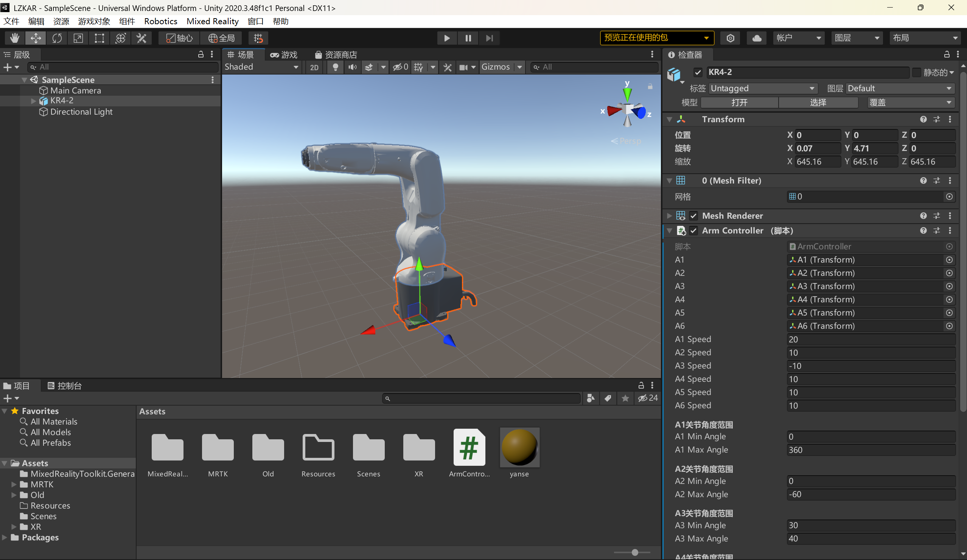
Task: Open the 覆盖 overrides dropdown
Action: 911,103
